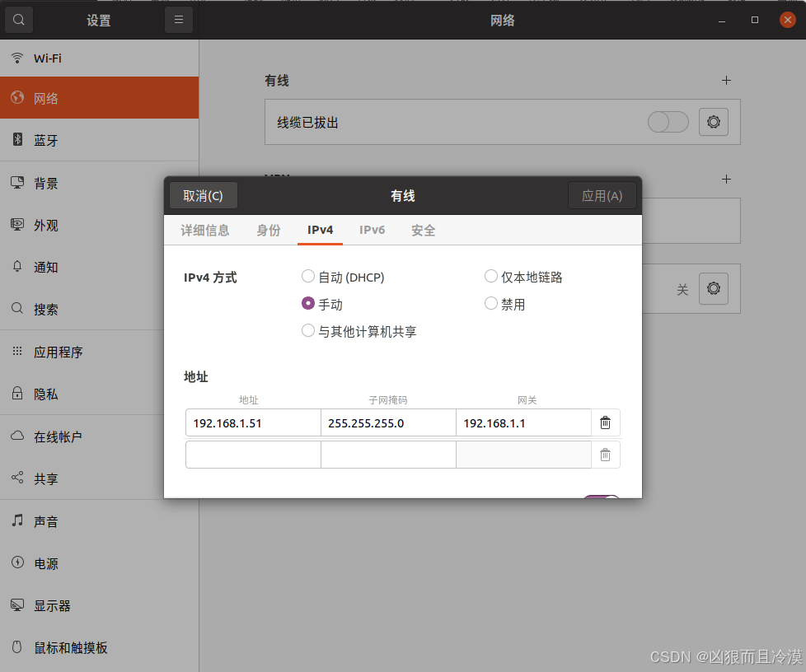The width and height of the screenshot is (806, 672).
Task: Click 应用(A) button
Action: point(602,196)
